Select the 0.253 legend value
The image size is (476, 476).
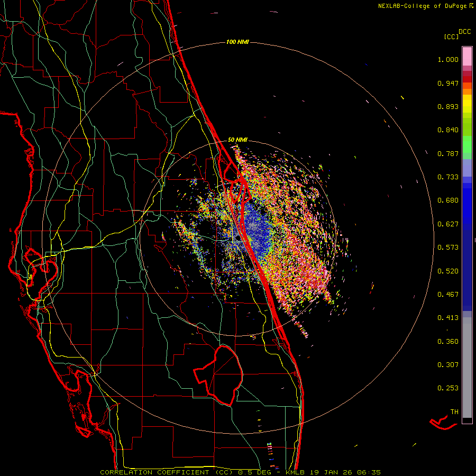(x=448, y=388)
